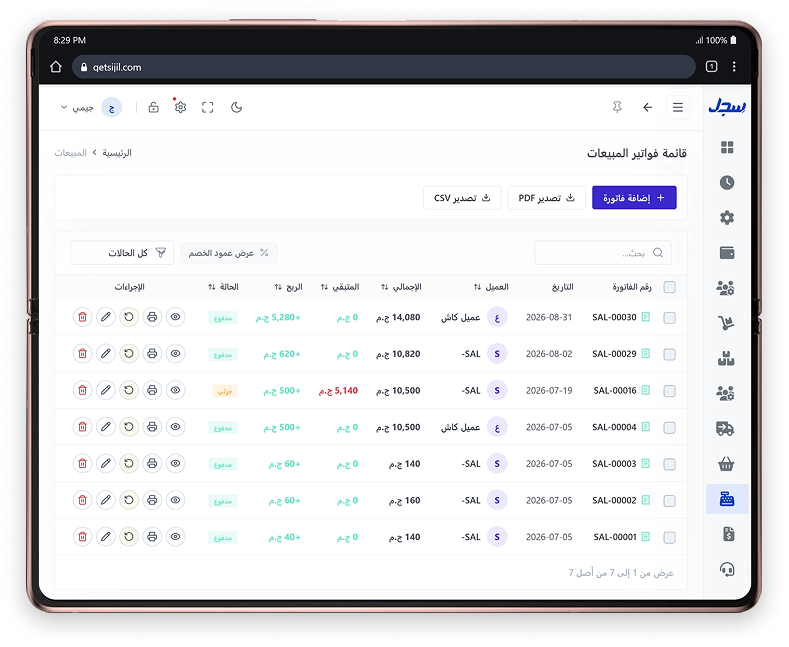This screenshot has width=789, height=647.
Task: Enter fullscreen with the expand icon
Action: point(207,107)
